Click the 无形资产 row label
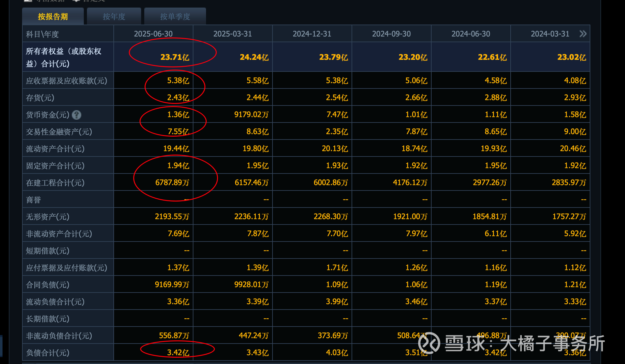The image size is (625, 364). tap(48, 217)
